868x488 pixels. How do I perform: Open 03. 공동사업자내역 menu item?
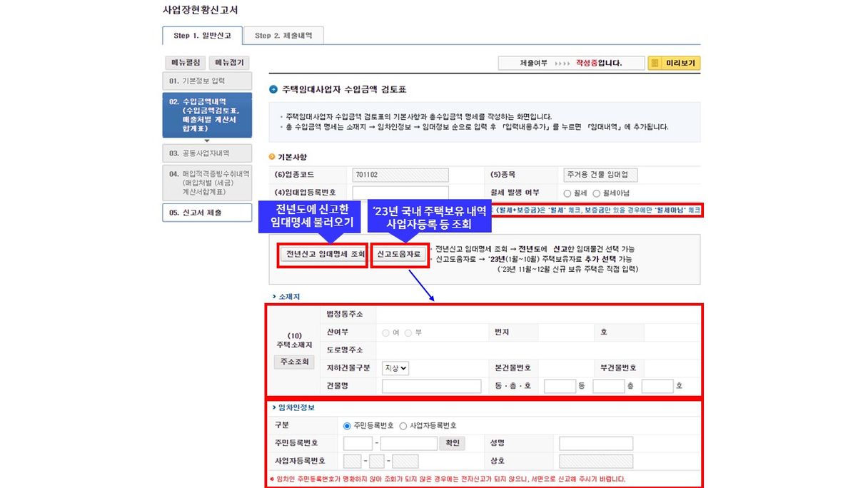pyautogui.click(x=207, y=153)
